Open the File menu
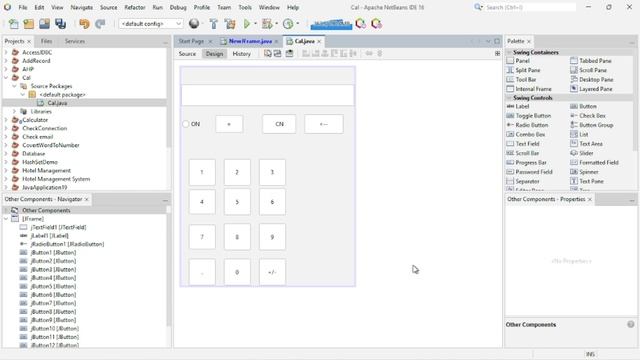The width and height of the screenshot is (640, 360). tap(23, 7)
